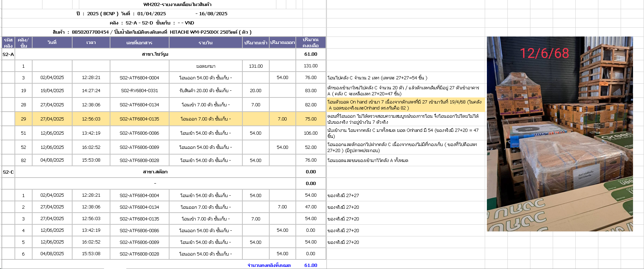
Task: Select the ยอดยกมา description cell
Action: click(x=206, y=66)
